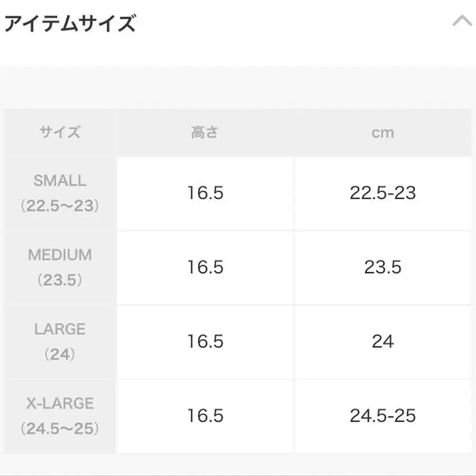Click the 22.5-23 cm cell
This screenshot has height=476, width=476.
pyautogui.click(x=382, y=193)
